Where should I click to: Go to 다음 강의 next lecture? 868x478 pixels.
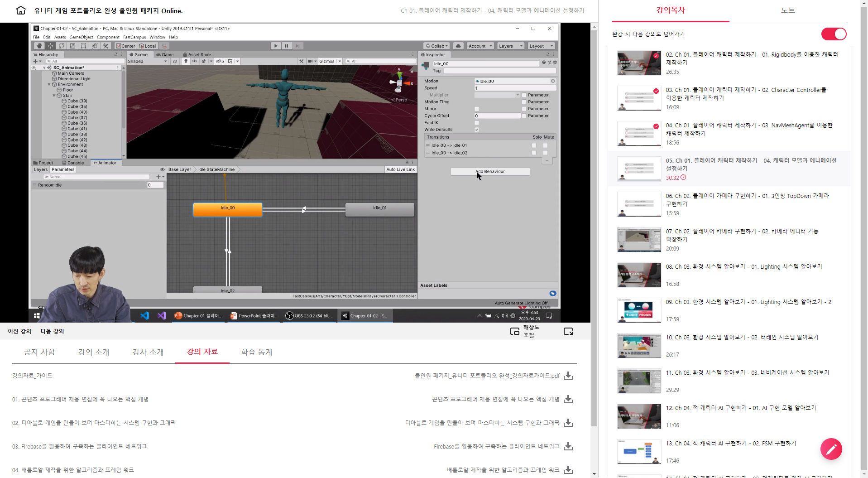pyautogui.click(x=53, y=331)
